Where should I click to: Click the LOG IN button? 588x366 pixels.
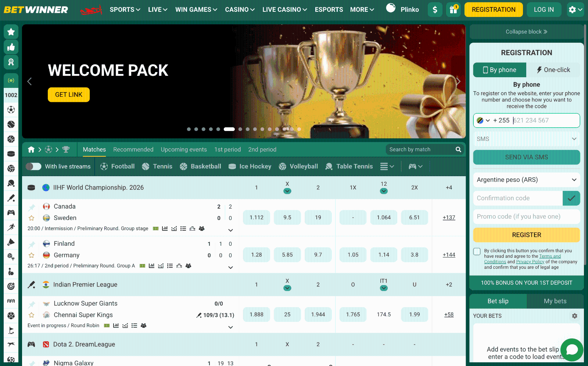[x=544, y=10]
